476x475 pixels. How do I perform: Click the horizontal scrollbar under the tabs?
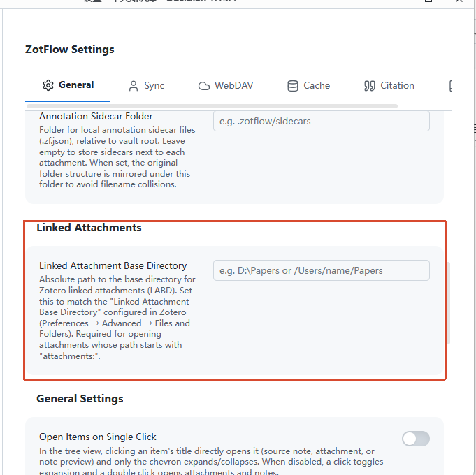pyautogui.click(x=212, y=106)
